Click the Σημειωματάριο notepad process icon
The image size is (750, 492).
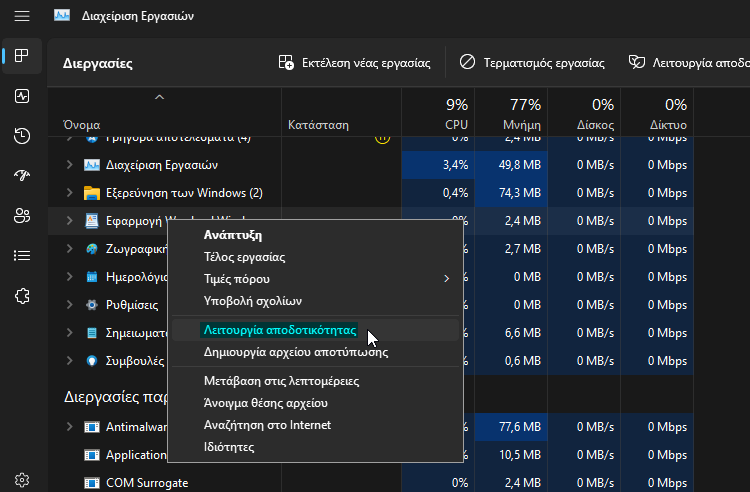(92, 333)
